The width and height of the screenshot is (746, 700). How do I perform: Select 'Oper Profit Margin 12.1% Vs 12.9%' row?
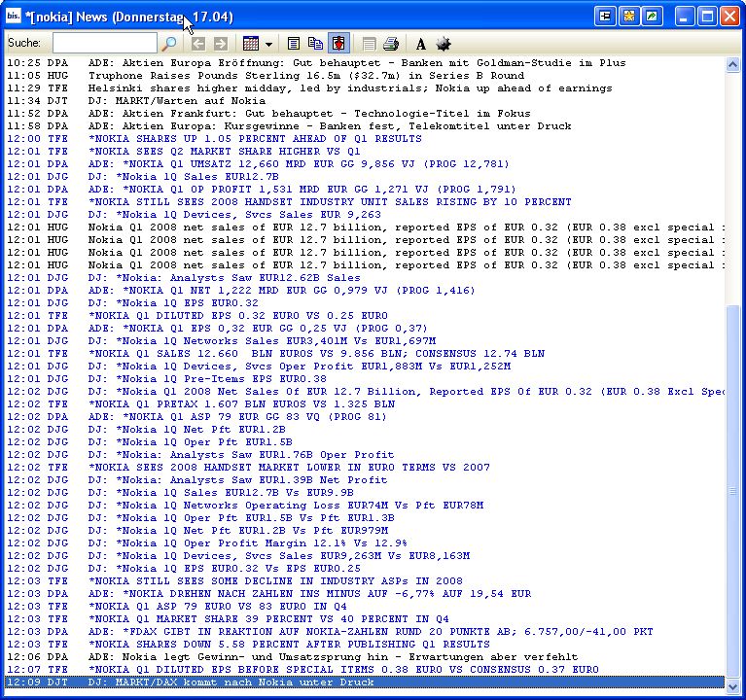click(366, 543)
